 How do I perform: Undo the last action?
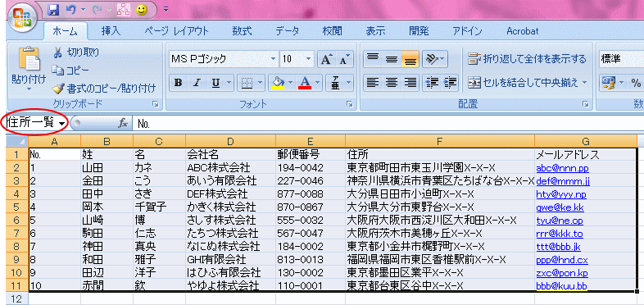pos(71,10)
